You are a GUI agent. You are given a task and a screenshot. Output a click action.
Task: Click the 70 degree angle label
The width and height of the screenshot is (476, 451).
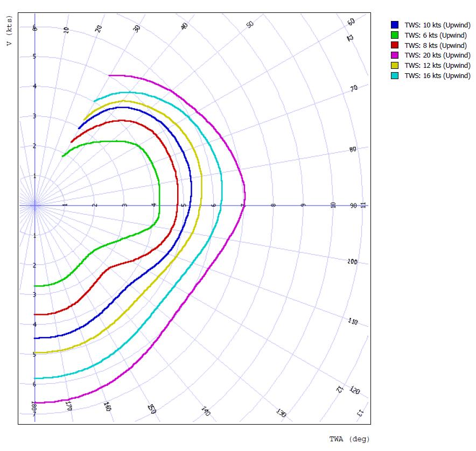(354, 88)
